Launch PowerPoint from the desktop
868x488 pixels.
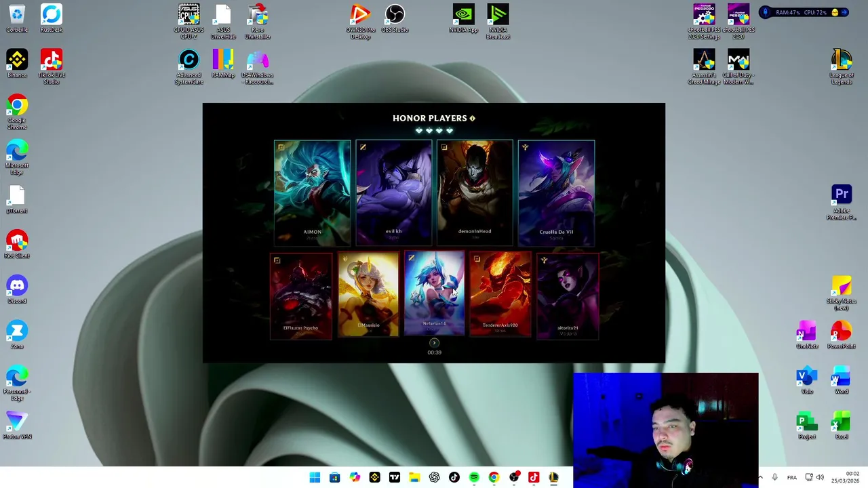[x=842, y=335]
